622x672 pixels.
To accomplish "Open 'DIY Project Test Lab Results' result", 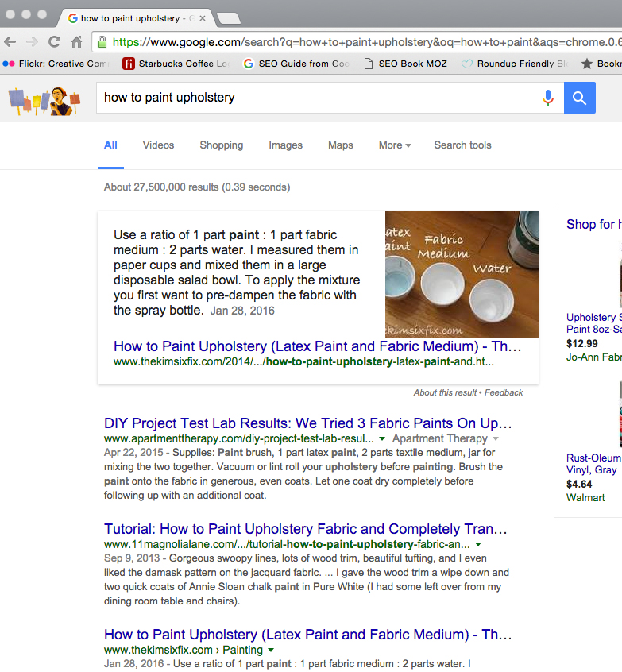I will click(307, 423).
